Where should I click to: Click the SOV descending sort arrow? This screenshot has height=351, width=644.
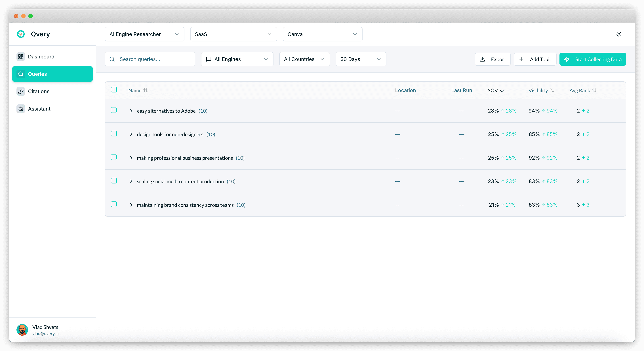(x=502, y=90)
